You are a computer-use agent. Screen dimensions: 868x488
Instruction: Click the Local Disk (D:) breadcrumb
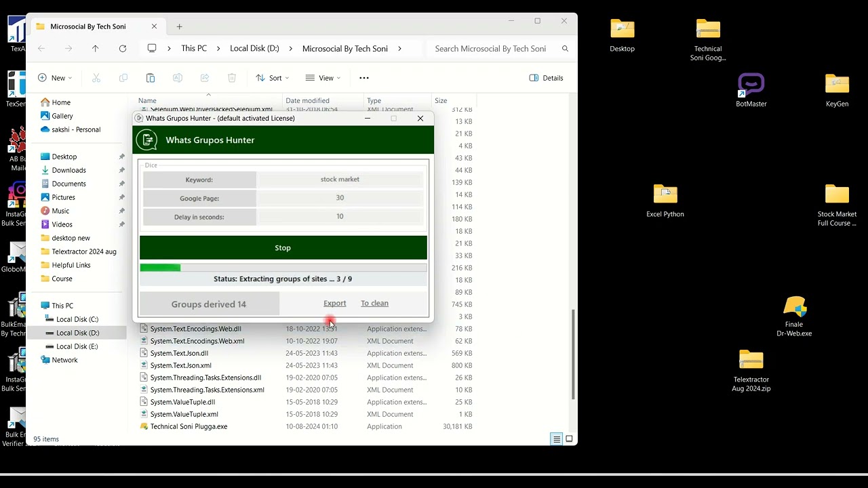(254, 49)
